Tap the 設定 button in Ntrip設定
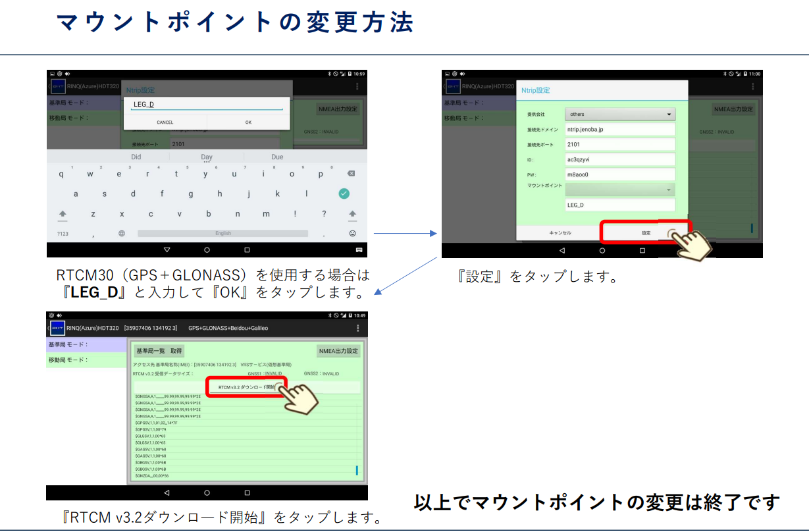The width and height of the screenshot is (809, 532). click(645, 233)
